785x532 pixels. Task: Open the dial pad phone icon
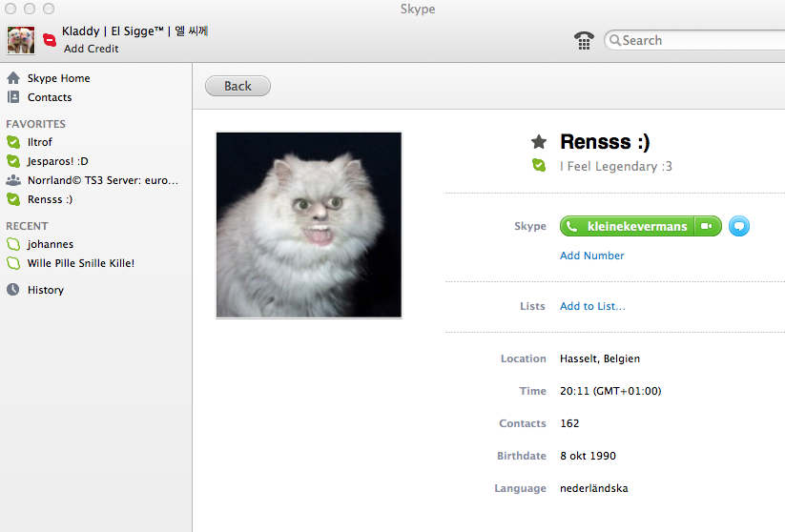[x=584, y=40]
